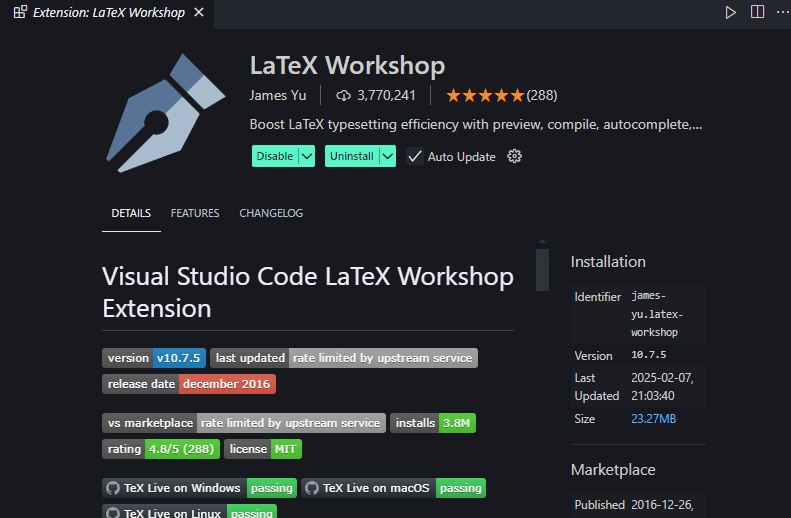Click the extension icon in the tab title

(x=20, y=12)
